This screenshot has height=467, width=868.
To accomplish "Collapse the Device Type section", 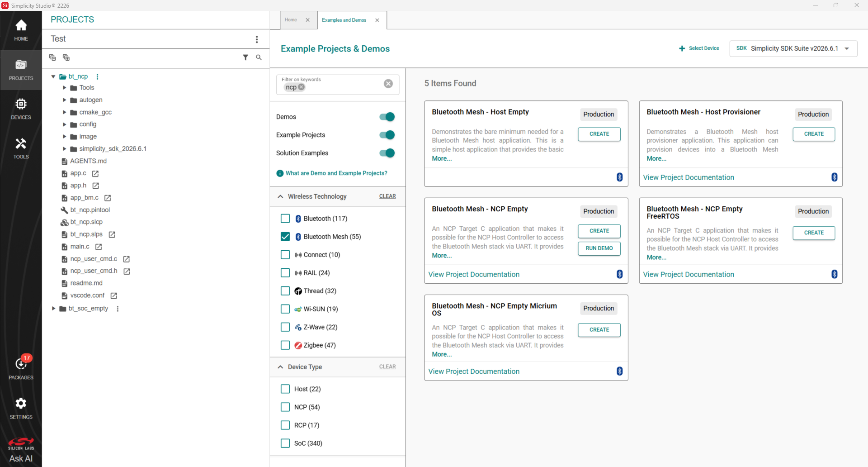I will tap(280, 367).
